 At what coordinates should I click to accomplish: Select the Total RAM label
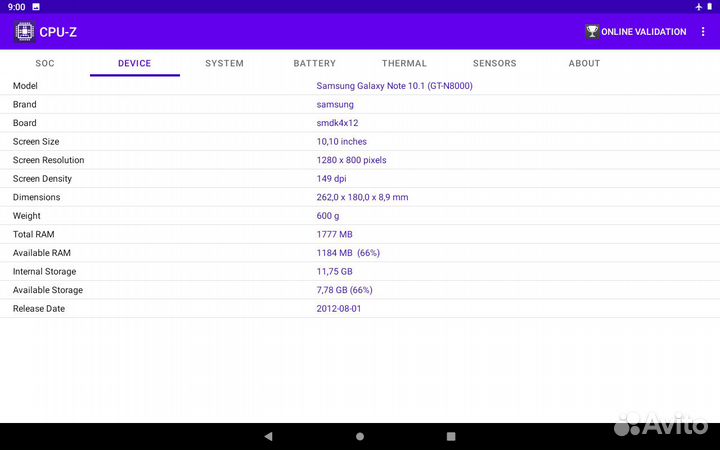(34, 234)
